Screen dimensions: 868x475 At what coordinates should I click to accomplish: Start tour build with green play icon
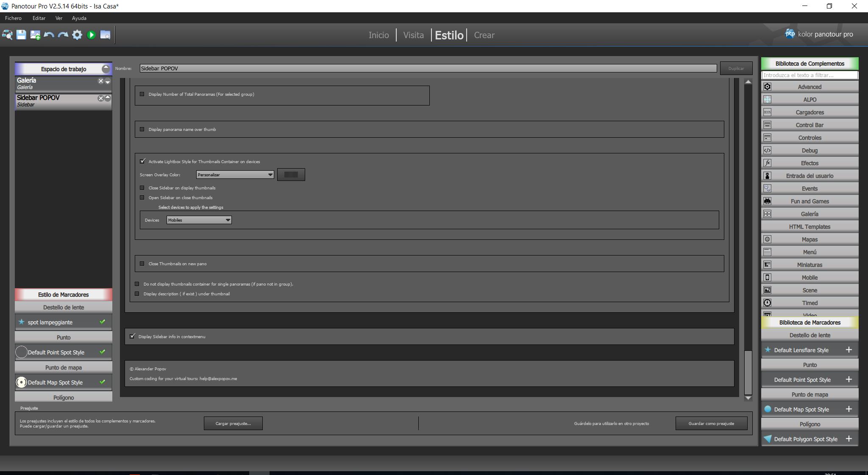(x=91, y=35)
